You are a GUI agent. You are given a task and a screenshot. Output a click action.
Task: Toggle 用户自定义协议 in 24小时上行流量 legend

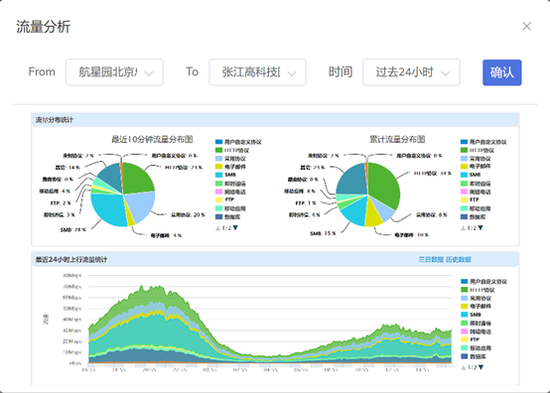(x=483, y=281)
